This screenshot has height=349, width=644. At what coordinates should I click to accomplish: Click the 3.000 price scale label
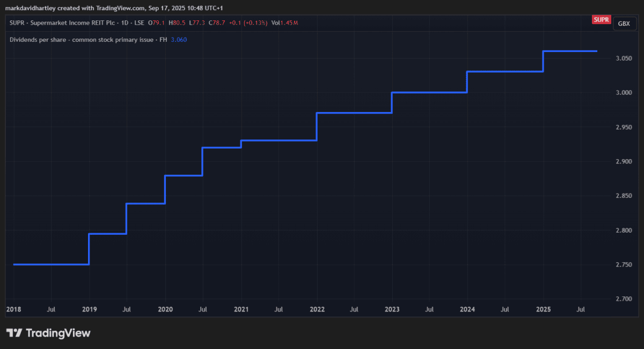624,93
